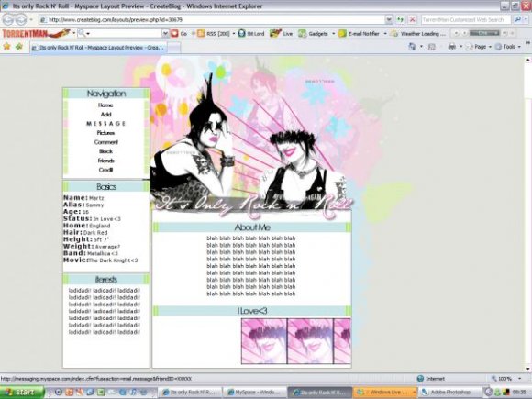
Task: Click the vertical scrollbar up arrow
Action: pos(527,60)
